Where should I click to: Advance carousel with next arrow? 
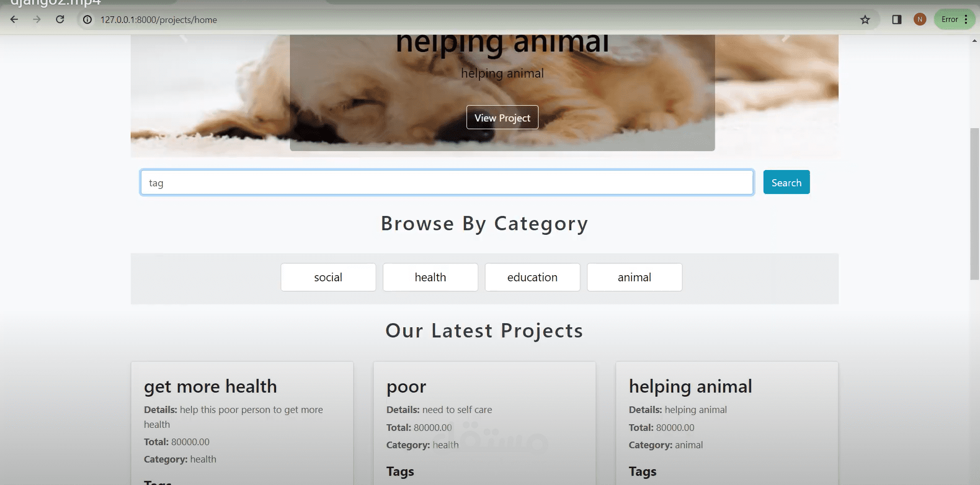click(x=786, y=37)
